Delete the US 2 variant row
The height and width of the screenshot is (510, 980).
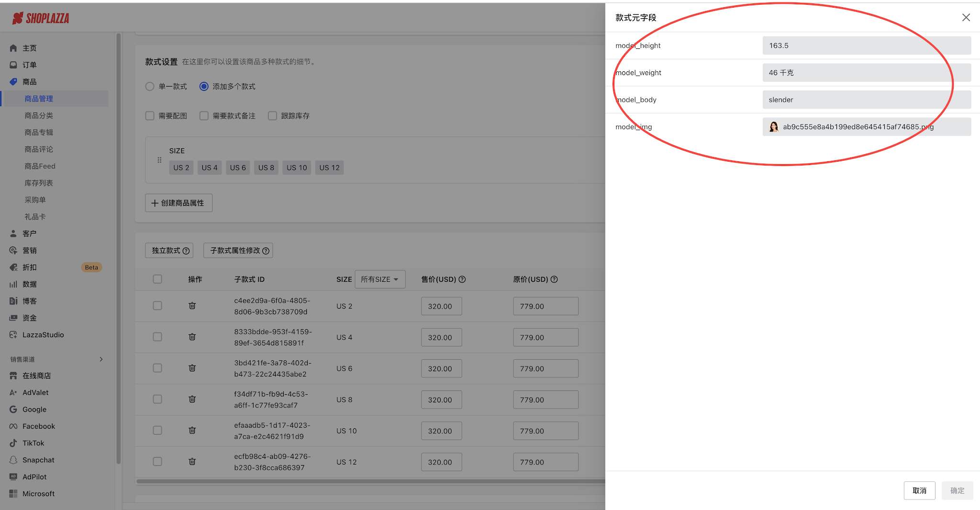click(x=192, y=306)
